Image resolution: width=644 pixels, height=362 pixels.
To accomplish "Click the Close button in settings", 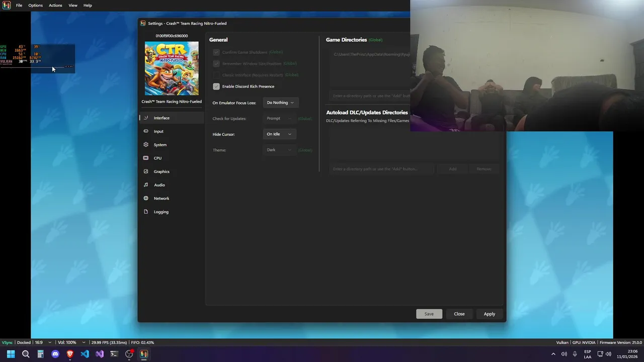I will point(459,314).
